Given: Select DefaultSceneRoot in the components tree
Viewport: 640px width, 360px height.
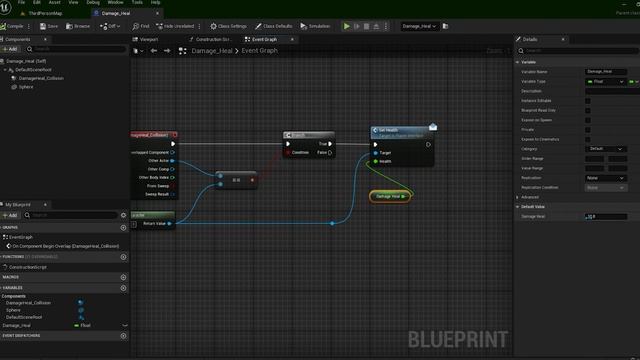Looking at the screenshot, I should (x=33, y=70).
